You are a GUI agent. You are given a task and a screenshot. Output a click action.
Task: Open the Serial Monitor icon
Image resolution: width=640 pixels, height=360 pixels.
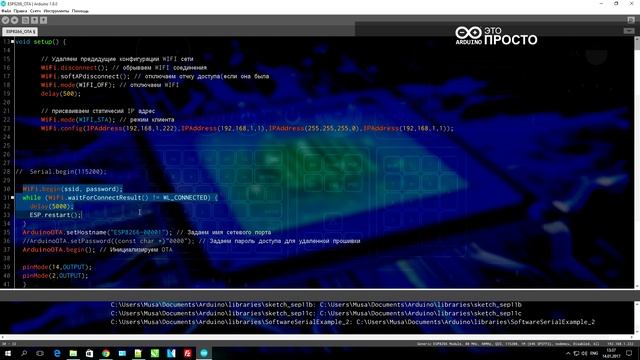pos(631,20)
